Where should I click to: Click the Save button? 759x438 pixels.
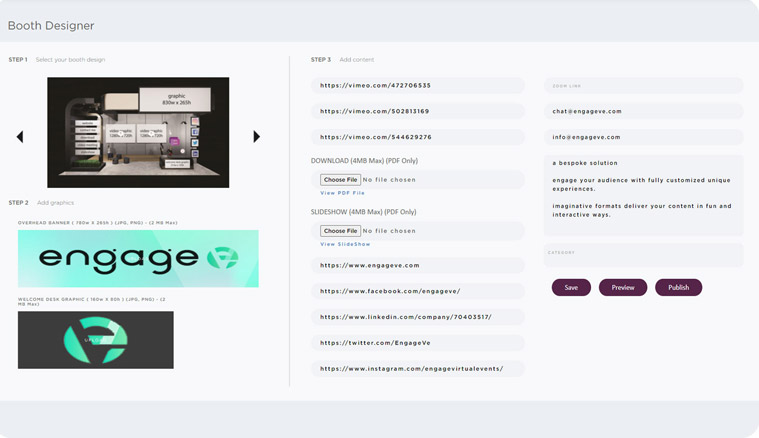(x=571, y=287)
